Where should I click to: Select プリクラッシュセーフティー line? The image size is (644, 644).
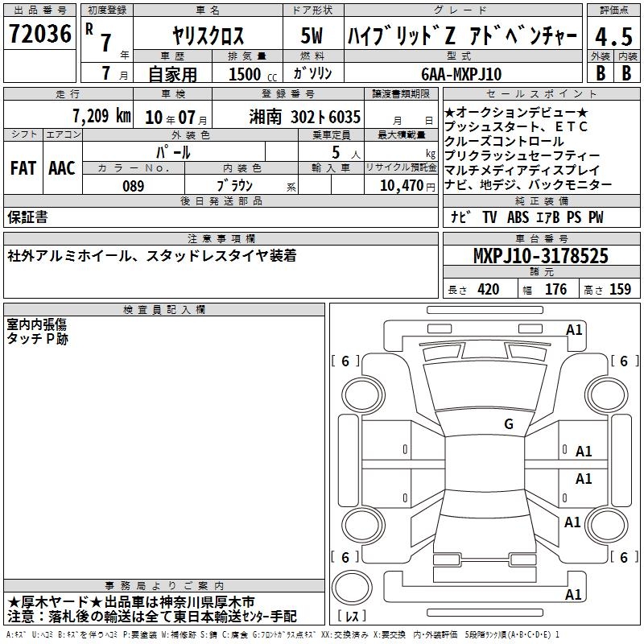[x=522, y=155]
